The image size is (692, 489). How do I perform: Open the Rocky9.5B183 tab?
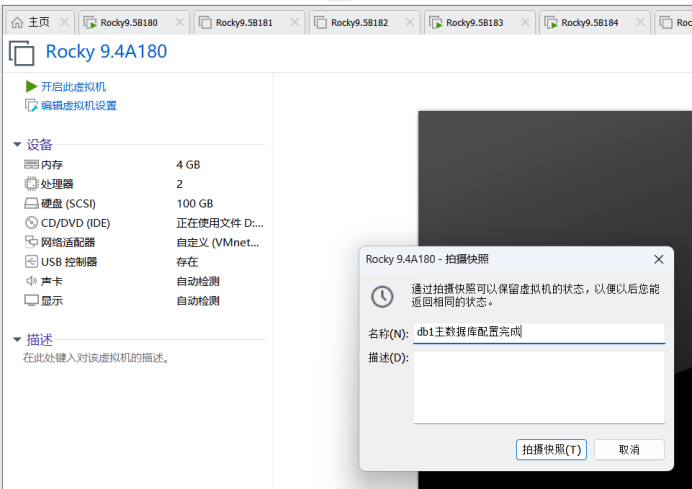tap(473, 22)
